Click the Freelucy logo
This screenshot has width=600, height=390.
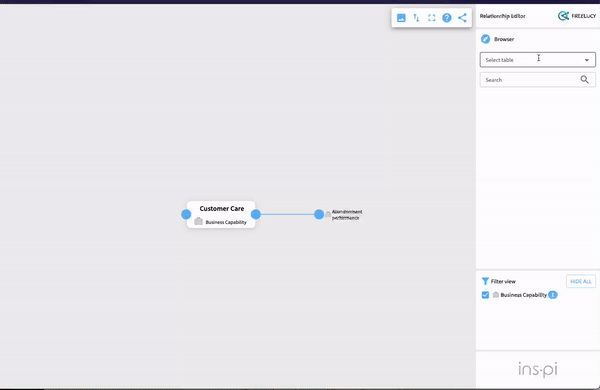coord(577,16)
